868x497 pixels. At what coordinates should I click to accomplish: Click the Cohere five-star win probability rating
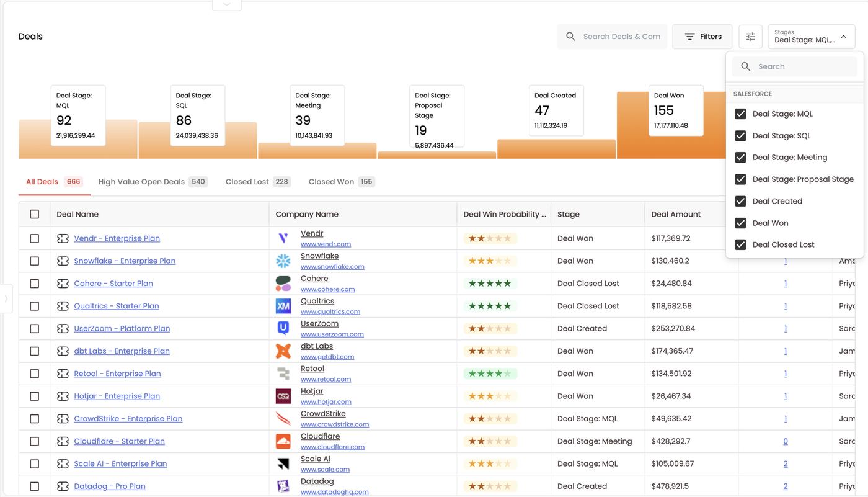(490, 284)
